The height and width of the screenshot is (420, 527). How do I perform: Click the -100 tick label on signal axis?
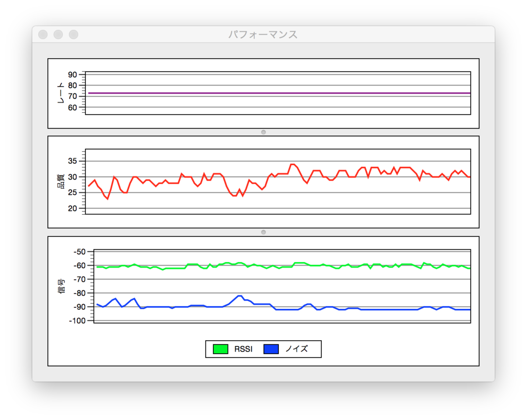coord(77,321)
